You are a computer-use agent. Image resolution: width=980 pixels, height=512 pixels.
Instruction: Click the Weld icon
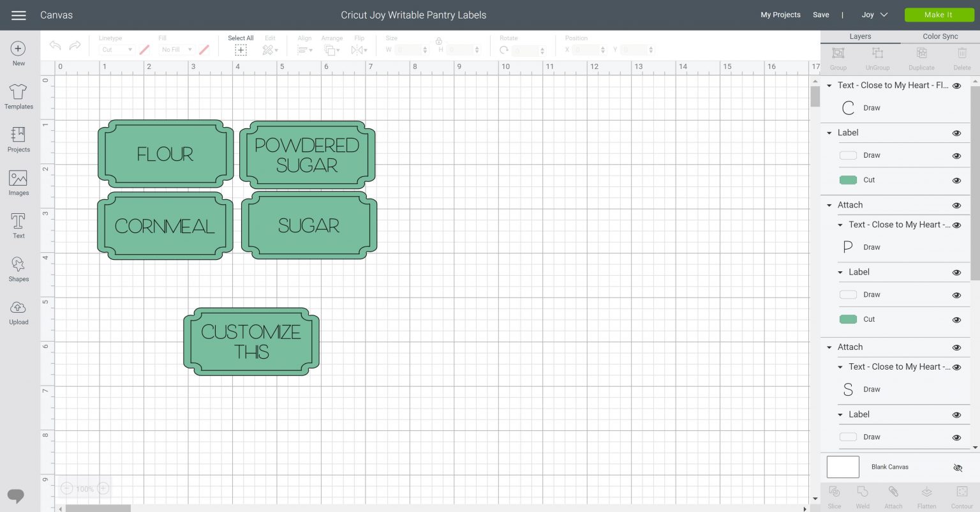pos(862,495)
